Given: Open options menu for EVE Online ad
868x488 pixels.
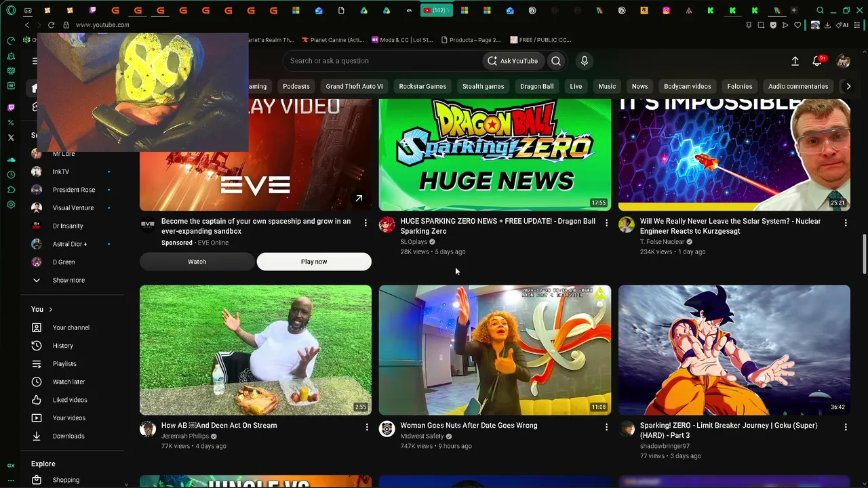Looking at the screenshot, I should click(366, 223).
